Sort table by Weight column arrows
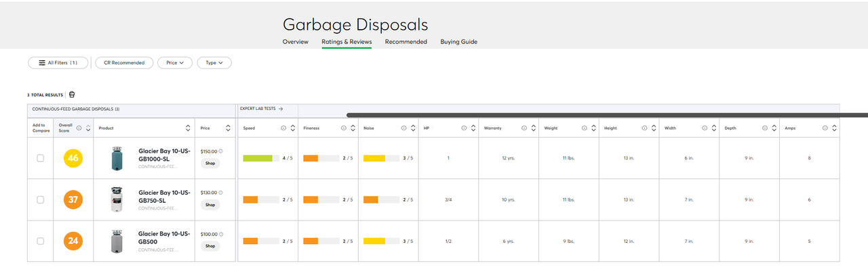 point(593,127)
